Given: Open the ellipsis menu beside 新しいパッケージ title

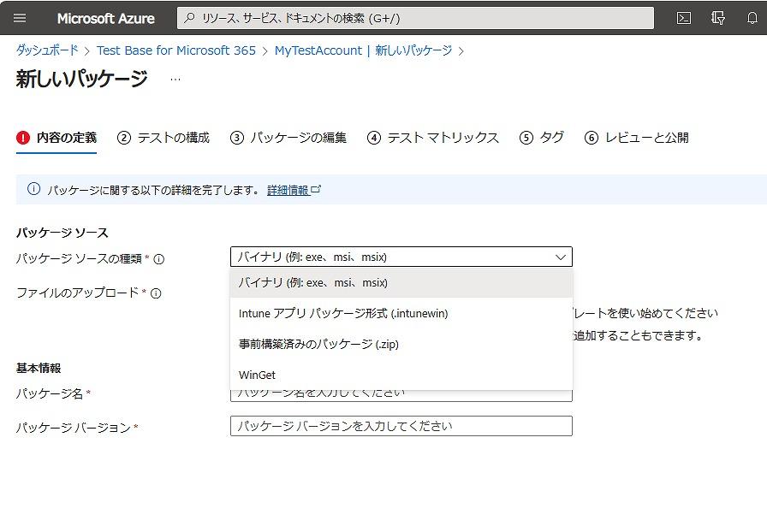Looking at the screenshot, I should click(x=175, y=80).
